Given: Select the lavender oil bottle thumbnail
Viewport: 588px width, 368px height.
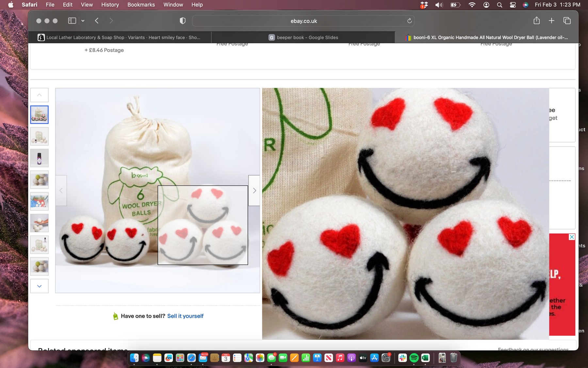Looking at the screenshot, I should coord(39,158).
